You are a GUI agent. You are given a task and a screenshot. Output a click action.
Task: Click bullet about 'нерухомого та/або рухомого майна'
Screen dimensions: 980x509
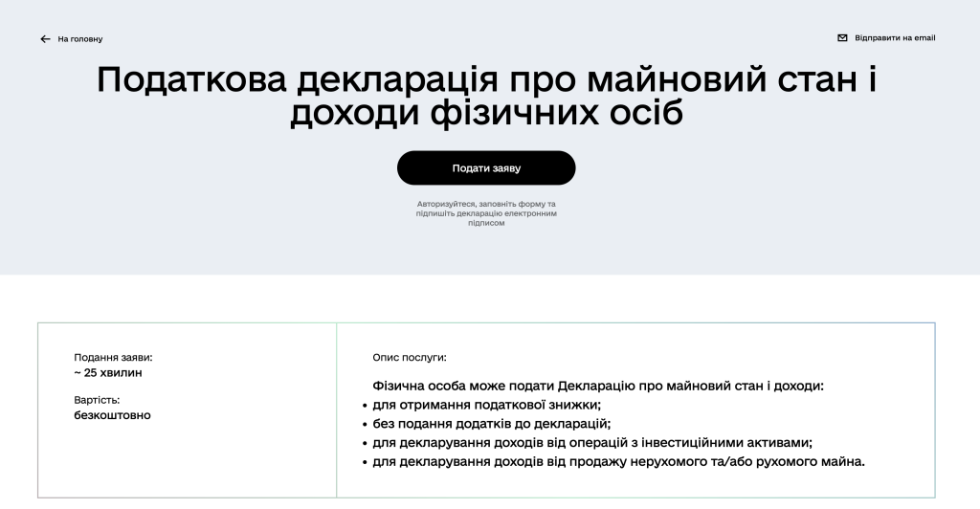(x=619, y=461)
